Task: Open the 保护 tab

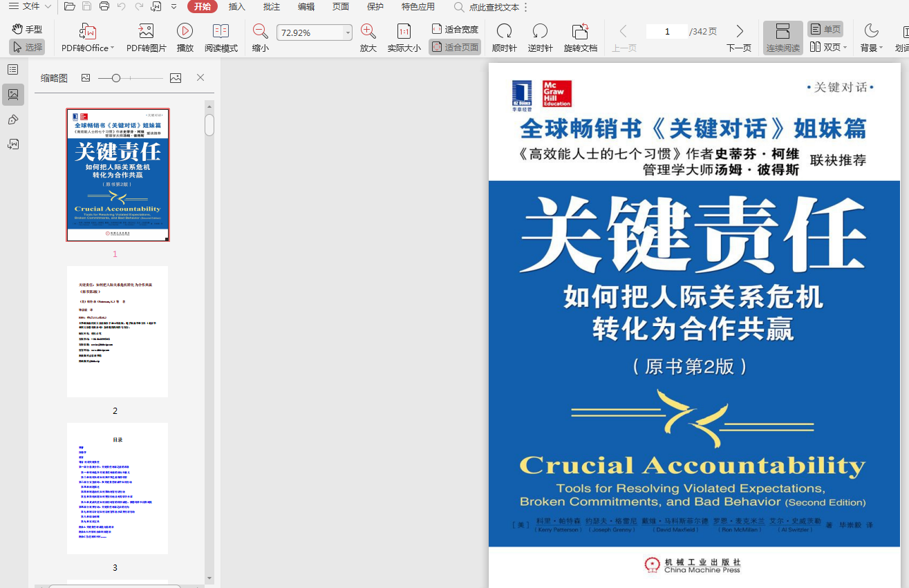Action: click(x=375, y=7)
